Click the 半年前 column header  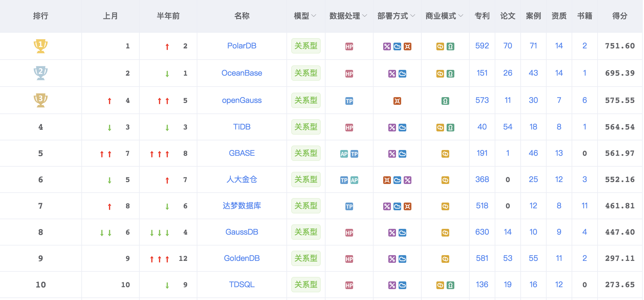168,16
